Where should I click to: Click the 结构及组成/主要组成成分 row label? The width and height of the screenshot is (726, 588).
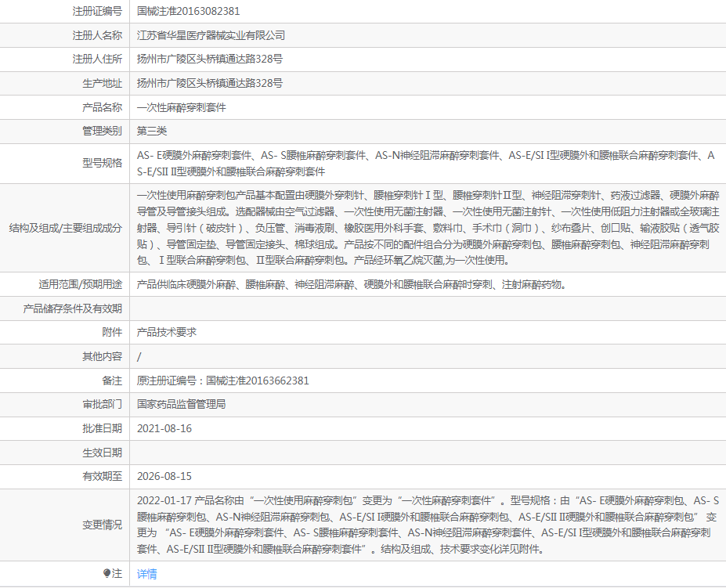(66, 228)
